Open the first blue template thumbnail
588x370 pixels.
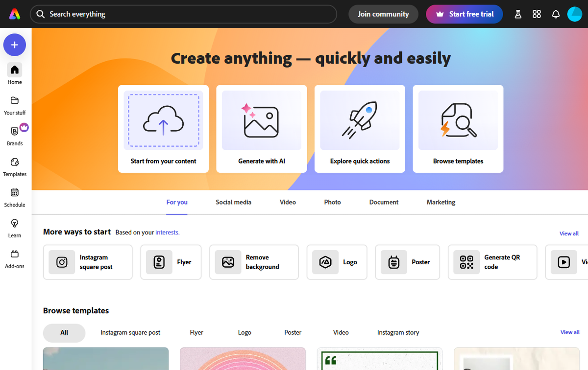(x=106, y=359)
